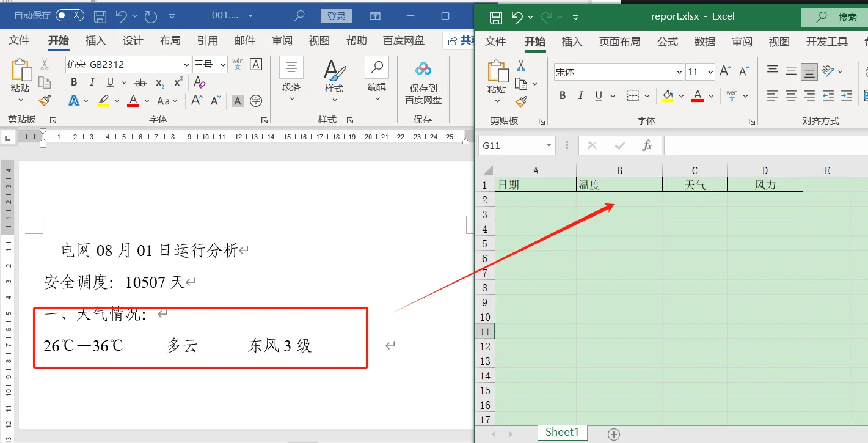Apply Excel's yellow fill color bucket

coord(668,96)
